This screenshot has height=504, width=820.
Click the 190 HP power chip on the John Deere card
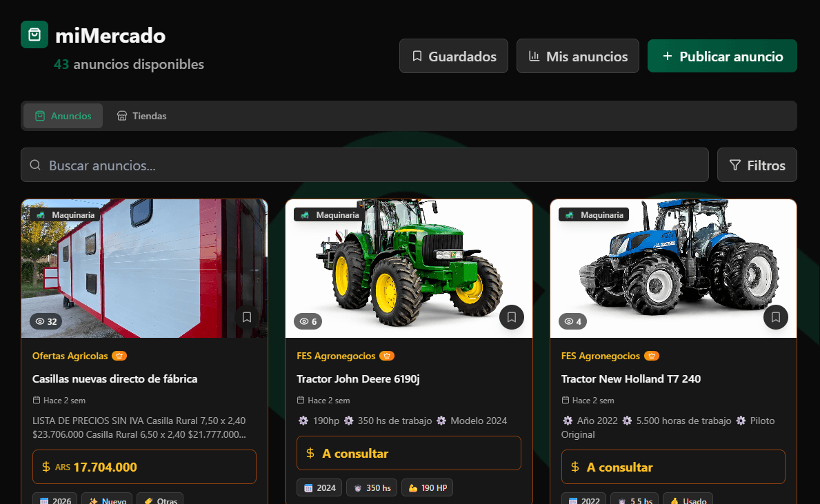tap(427, 487)
